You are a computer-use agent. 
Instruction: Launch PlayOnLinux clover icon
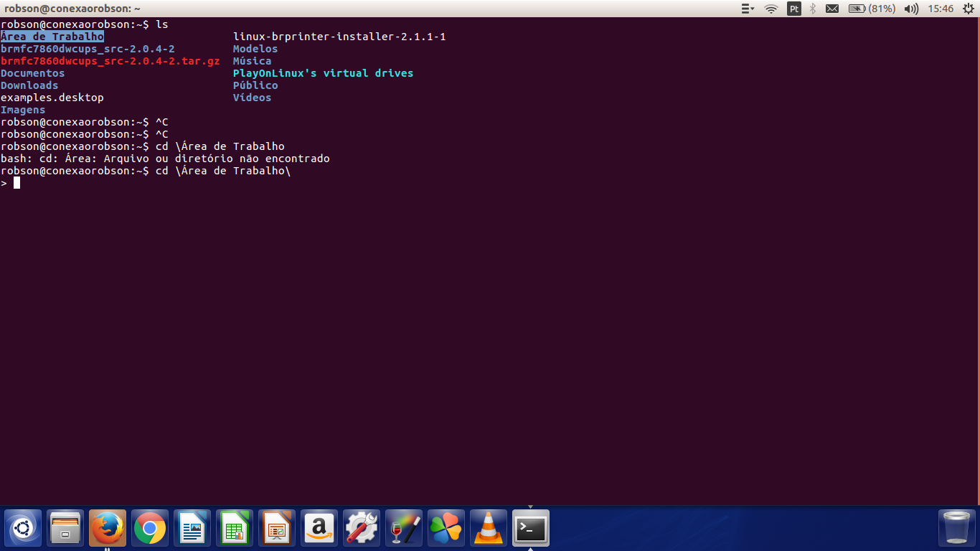446,529
